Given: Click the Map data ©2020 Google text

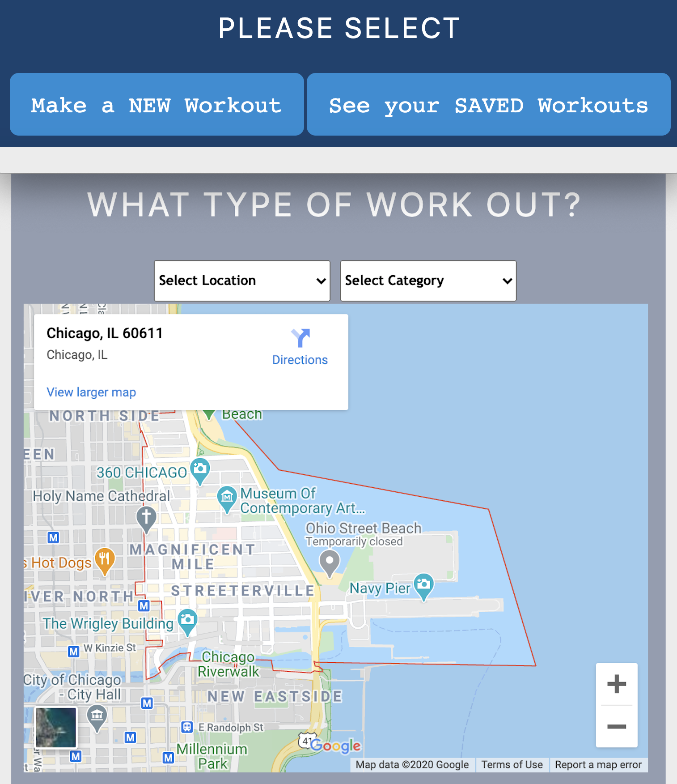Looking at the screenshot, I should (x=412, y=765).
